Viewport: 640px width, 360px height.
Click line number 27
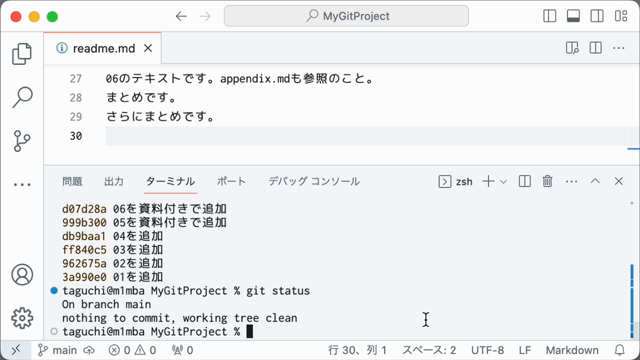pyautogui.click(x=76, y=78)
